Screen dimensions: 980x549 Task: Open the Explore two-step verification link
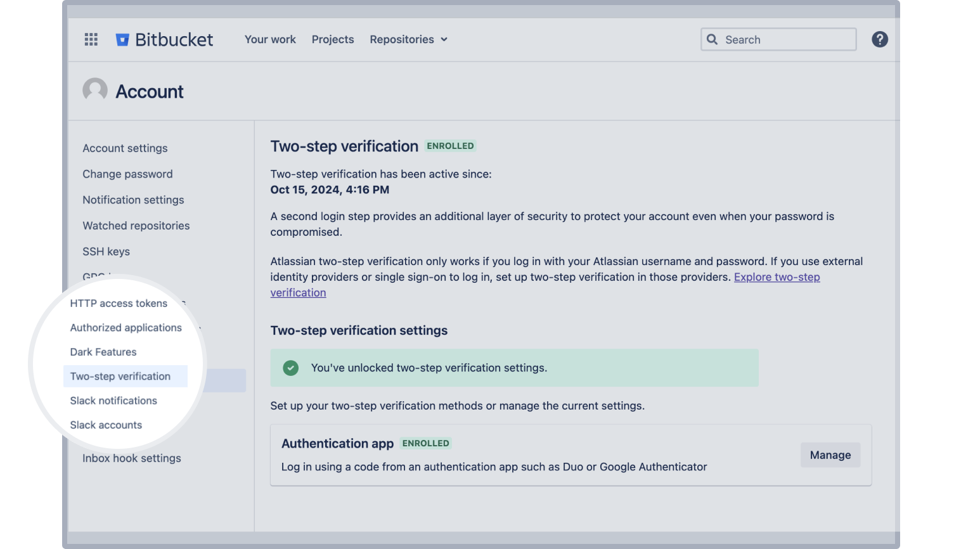pyautogui.click(x=777, y=277)
